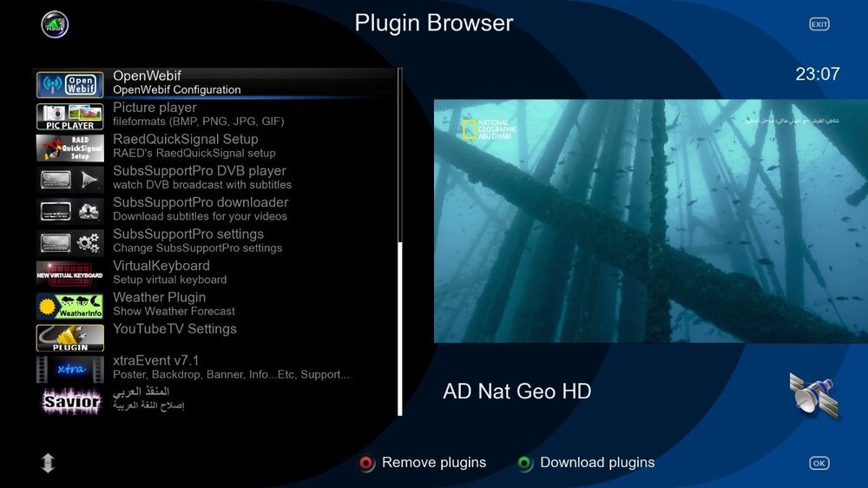Click the OK key icon
This screenshot has height=488, width=868.
click(819, 463)
